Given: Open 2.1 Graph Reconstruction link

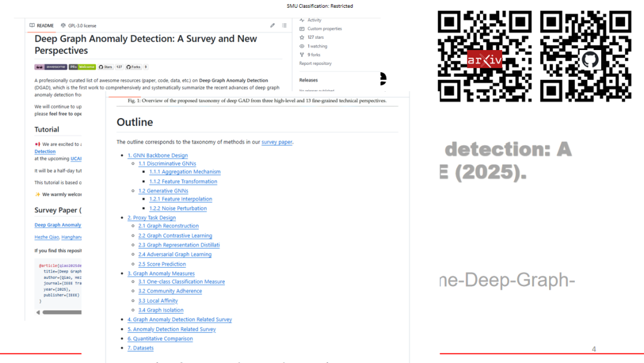Looking at the screenshot, I should coord(168,226).
